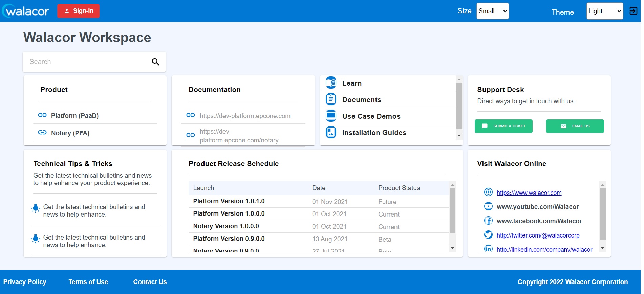Click link icon beside dev-platform.epcone.com URL

(191, 115)
